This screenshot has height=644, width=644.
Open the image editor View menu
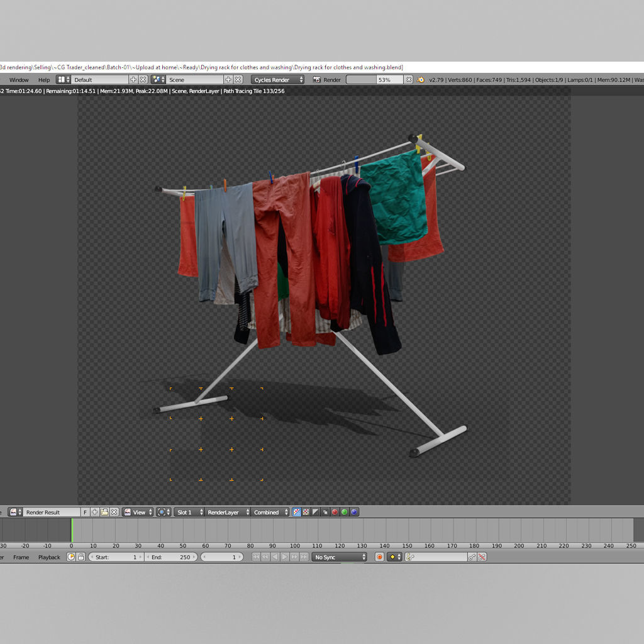138,512
